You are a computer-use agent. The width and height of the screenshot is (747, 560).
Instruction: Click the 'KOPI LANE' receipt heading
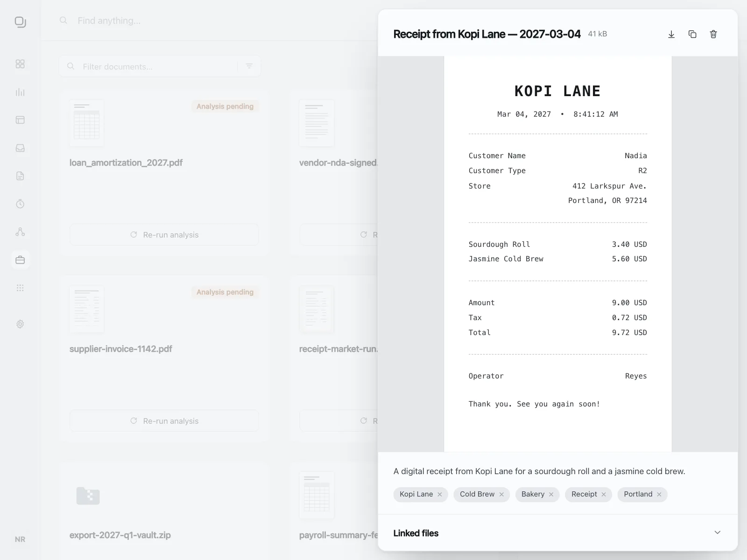(557, 91)
